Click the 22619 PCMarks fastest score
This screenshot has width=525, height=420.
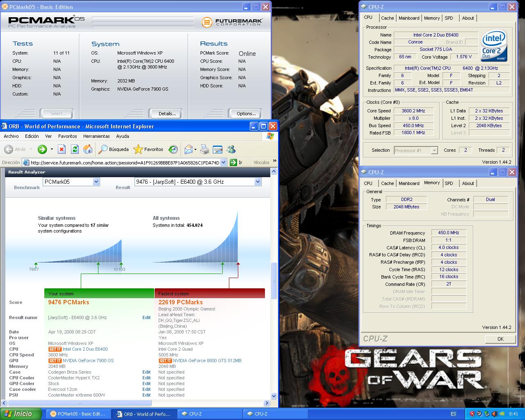pos(180,302)
